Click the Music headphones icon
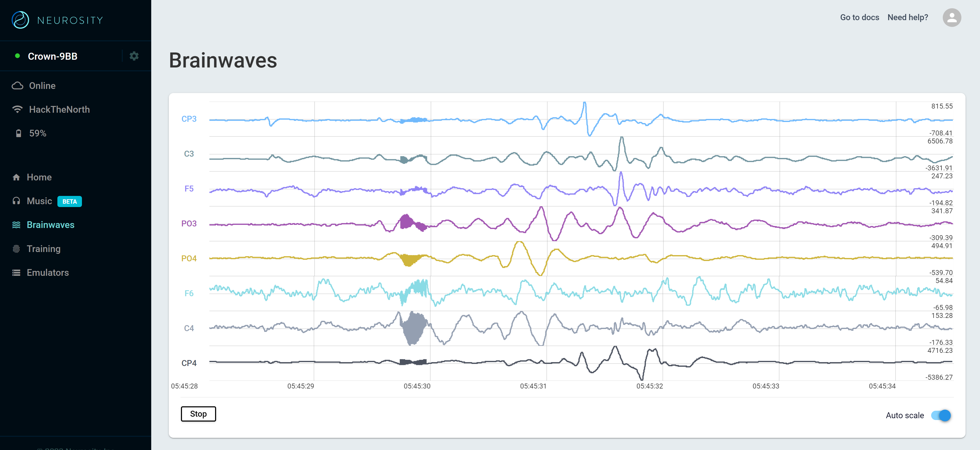 [x=16, y=201]
